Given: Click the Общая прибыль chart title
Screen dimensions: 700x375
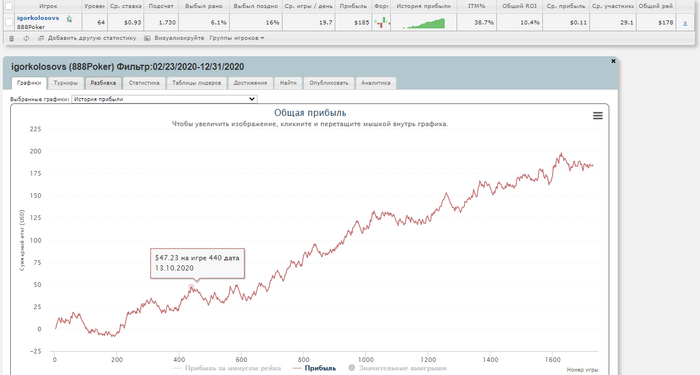Looking at the screenshot, I should 310,113.
